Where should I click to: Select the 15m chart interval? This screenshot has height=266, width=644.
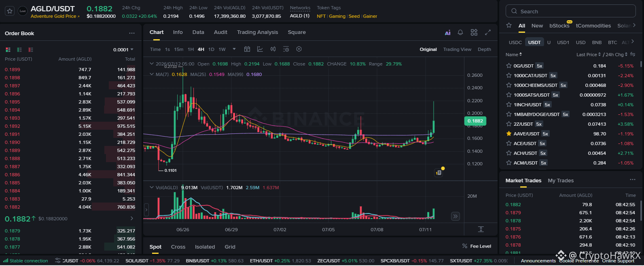click(178, 49)
